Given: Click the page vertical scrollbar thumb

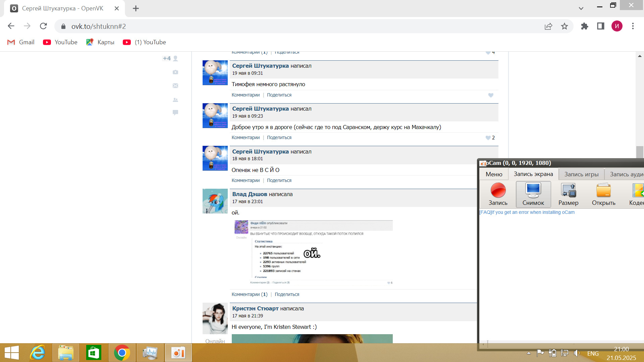Looking at the screenshot, I should (x=640, y=152).
